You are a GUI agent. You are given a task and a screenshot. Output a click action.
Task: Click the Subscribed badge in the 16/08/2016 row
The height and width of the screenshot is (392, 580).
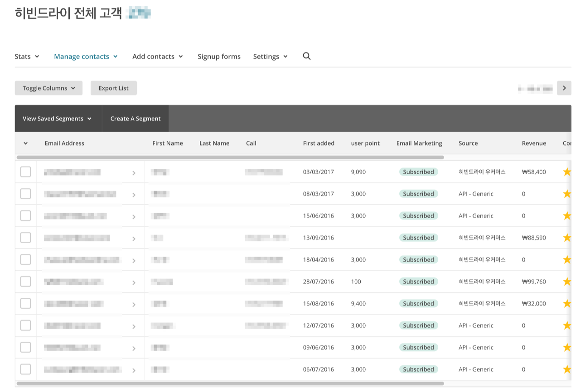(x=419, y=304)
